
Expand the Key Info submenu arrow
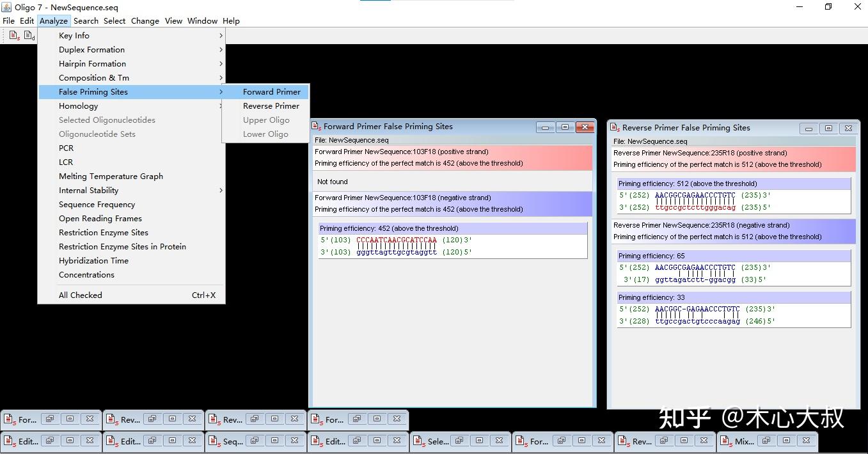click(221, 36)
